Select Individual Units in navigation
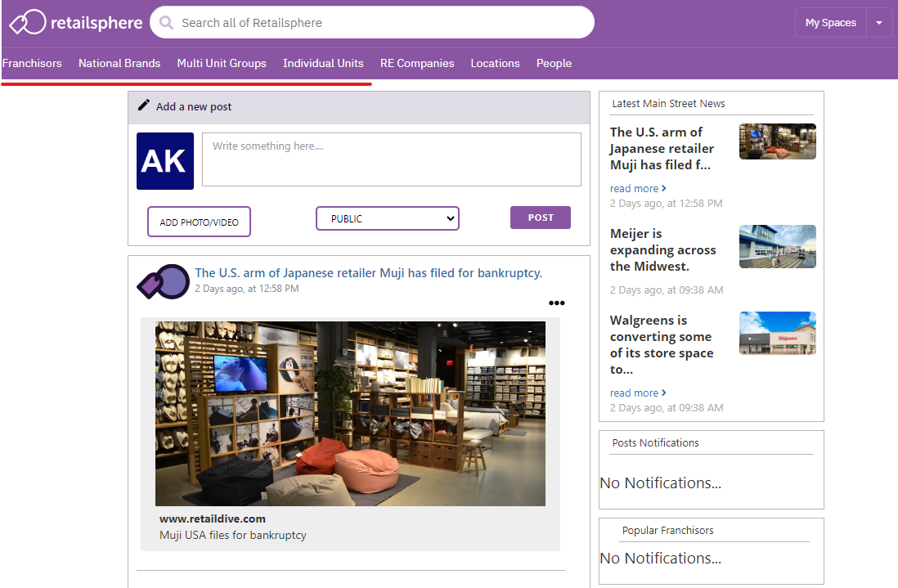Screen dimensions: 898x588 tap(323, 63)
